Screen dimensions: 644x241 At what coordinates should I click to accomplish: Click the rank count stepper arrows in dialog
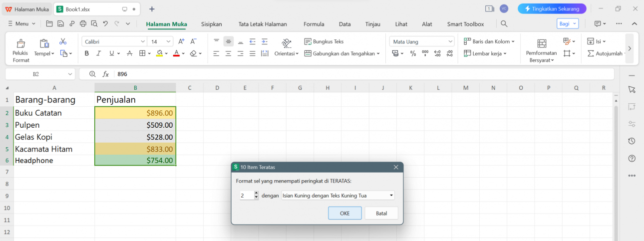257,196
